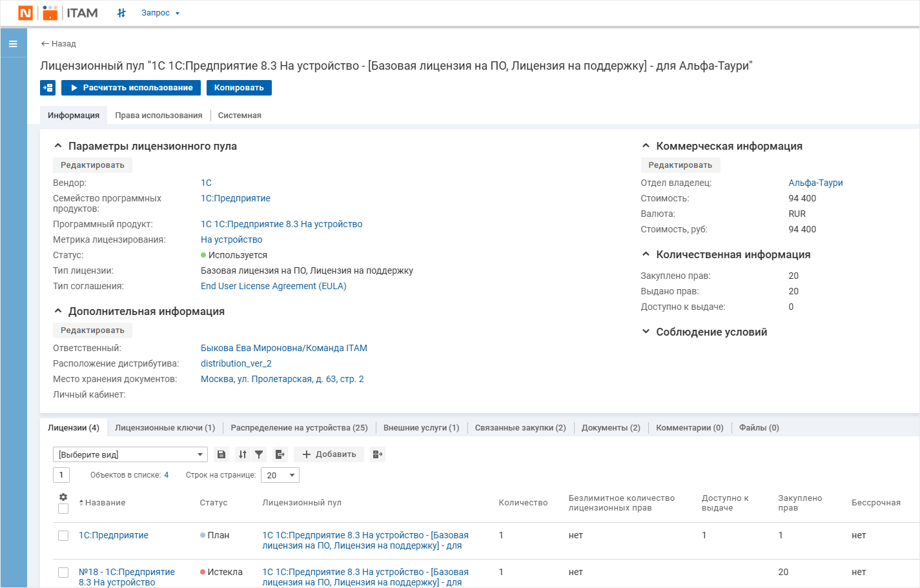Open the 1С:Предприятие product family link

(236, 199)
